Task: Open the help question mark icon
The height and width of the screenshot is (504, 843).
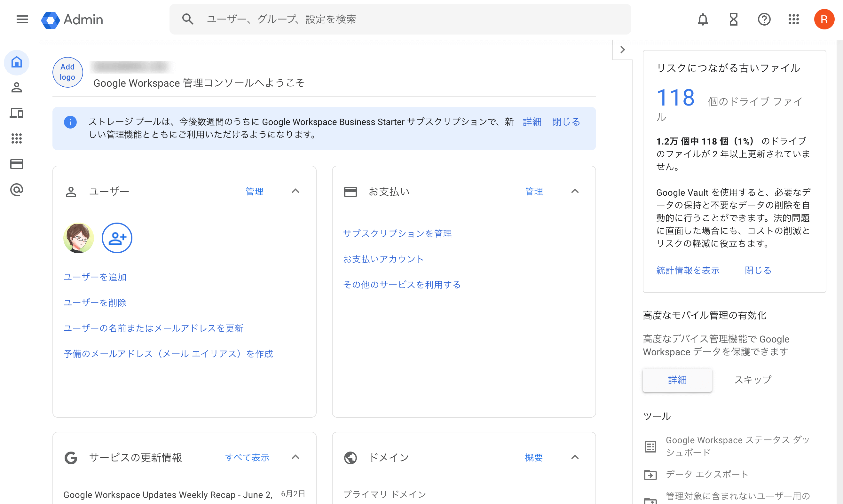Action: coord(764,20)
